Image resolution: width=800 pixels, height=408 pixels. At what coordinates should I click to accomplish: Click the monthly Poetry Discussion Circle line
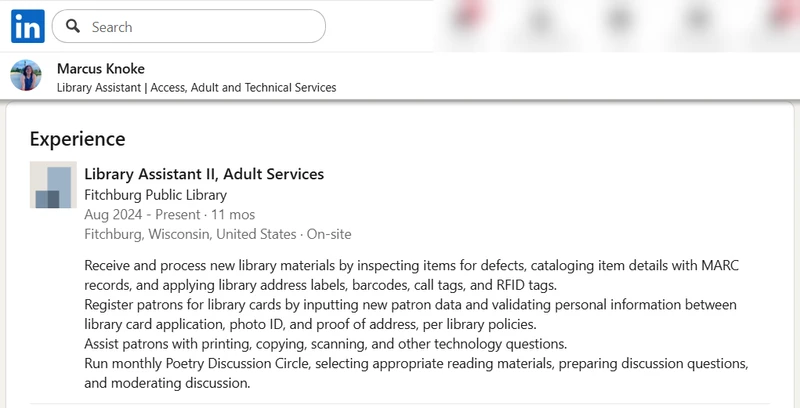coord(416,363)
